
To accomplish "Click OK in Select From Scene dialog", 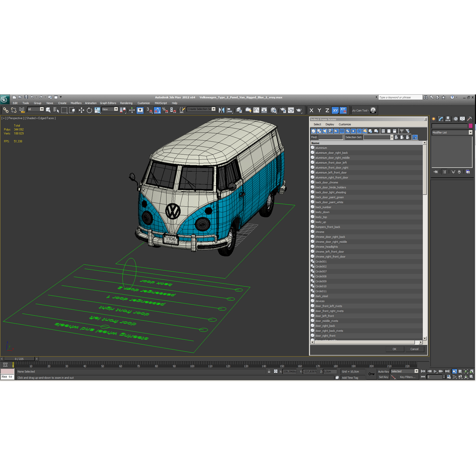I will (x=394, y=349).
